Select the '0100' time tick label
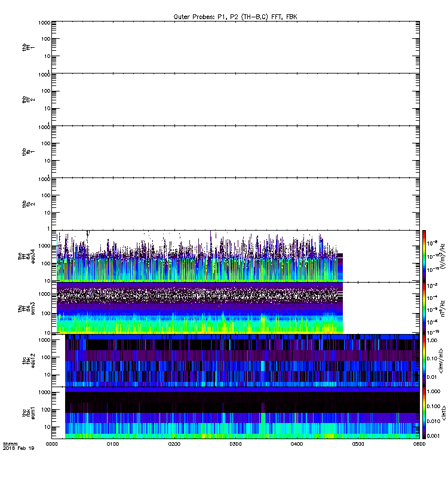This screenshot has width=448, height=478. [x=113, y=444]
